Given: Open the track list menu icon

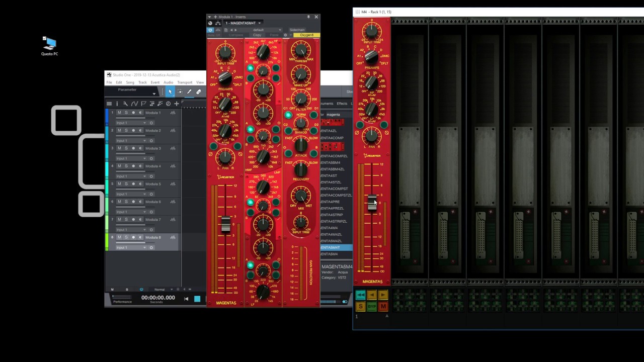Looking at the screenshot, I should tap(109, 104).
